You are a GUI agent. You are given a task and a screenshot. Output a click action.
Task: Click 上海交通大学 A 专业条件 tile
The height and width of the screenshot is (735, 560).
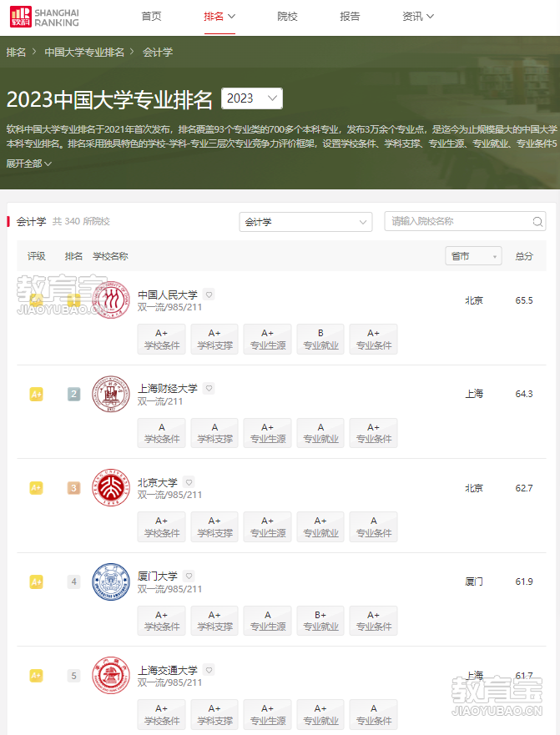tap(374, 714)
